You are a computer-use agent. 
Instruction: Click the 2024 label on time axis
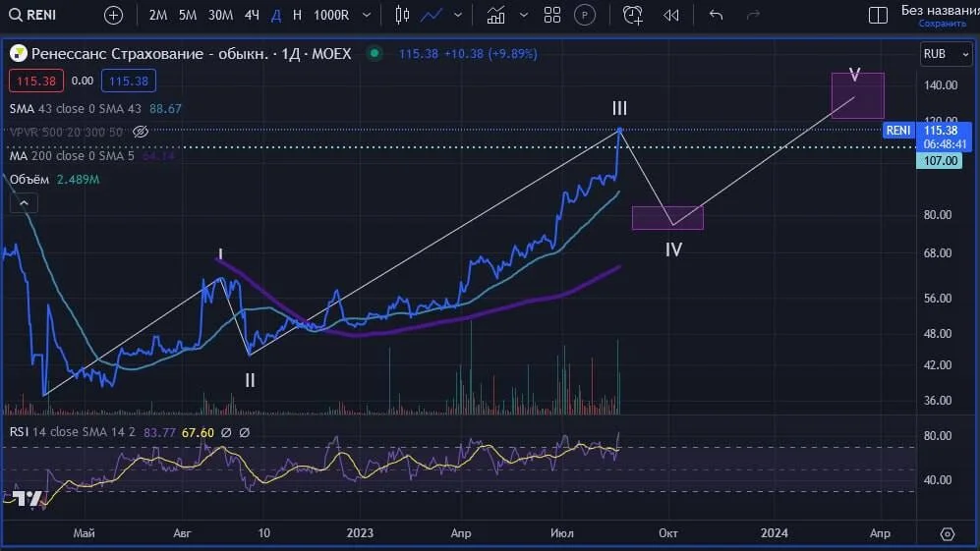click(774, 533)
